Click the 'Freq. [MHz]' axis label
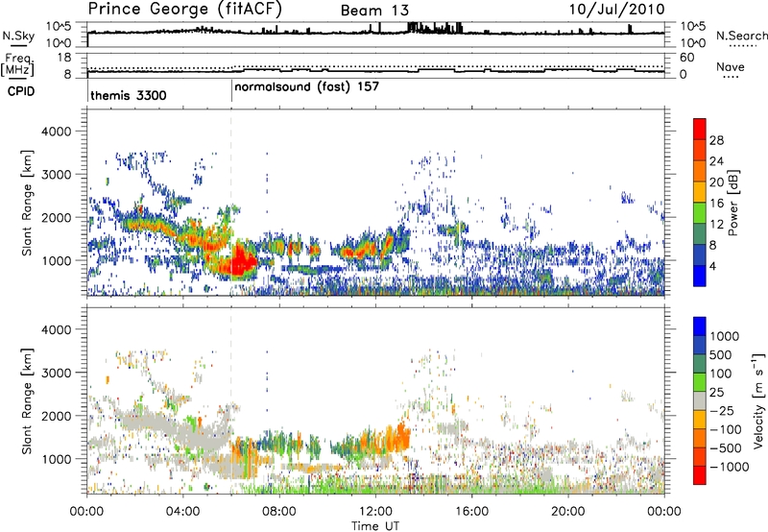This screenshot has width=768, height=532. point(17,65)
